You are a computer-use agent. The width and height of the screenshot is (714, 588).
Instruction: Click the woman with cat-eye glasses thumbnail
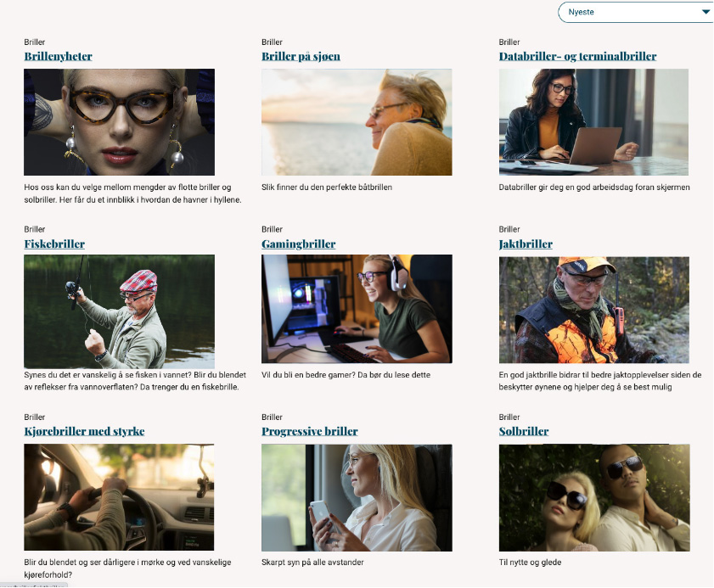click(120, 122)
